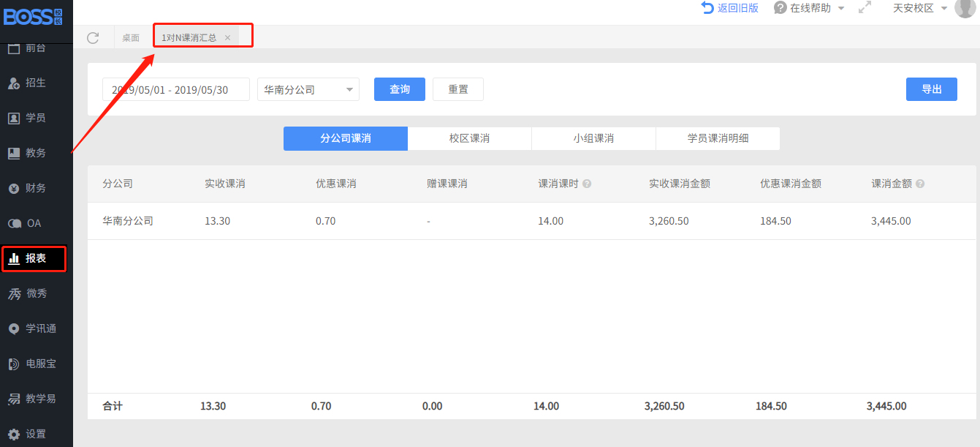Click the fullscreen expand icon
Screen dimensions: 980x447
865,8
